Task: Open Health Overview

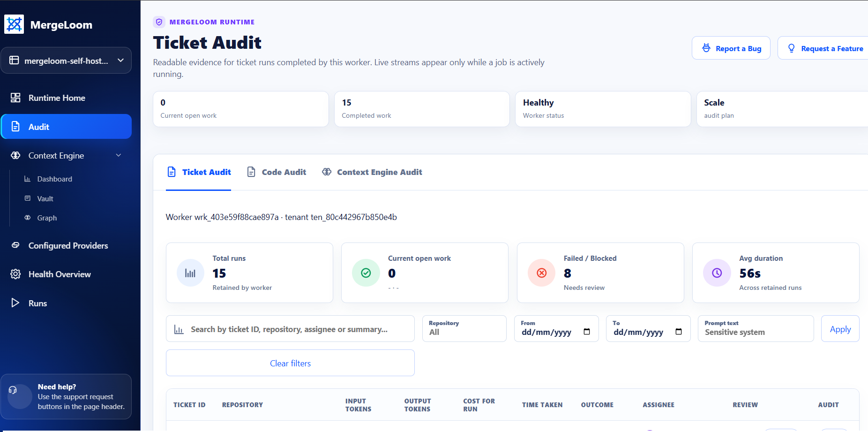Action: 60,274
